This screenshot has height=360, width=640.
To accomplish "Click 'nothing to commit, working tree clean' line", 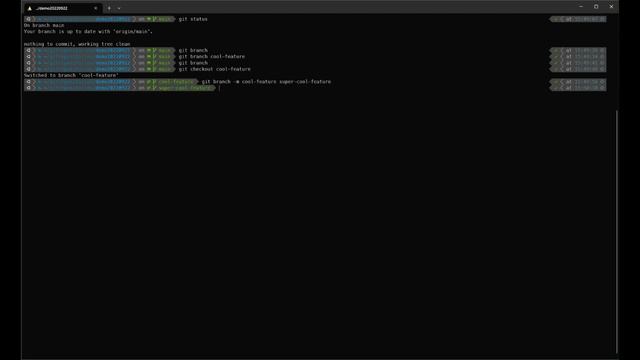I will pyautogui.click(x=77, y=44).
